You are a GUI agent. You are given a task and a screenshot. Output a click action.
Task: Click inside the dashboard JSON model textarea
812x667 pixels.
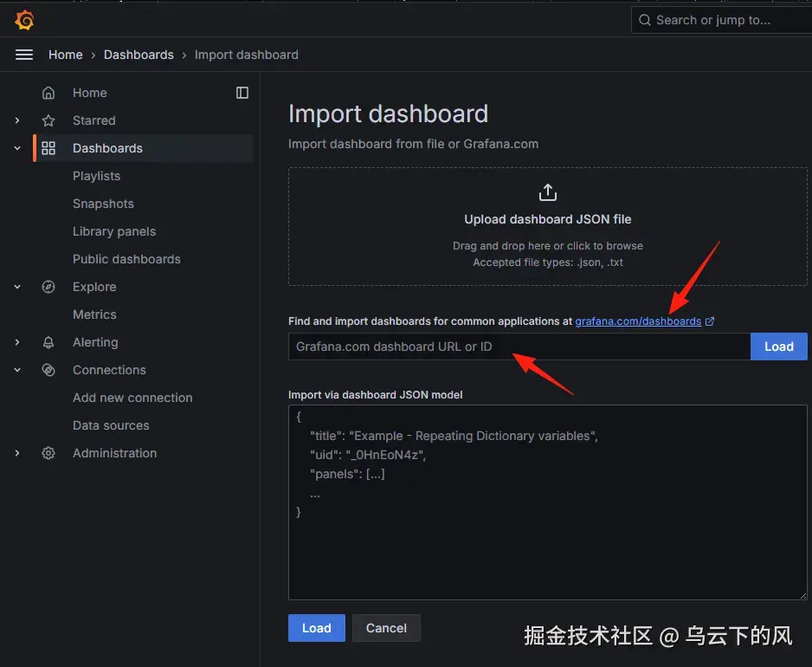click(547, 502)
